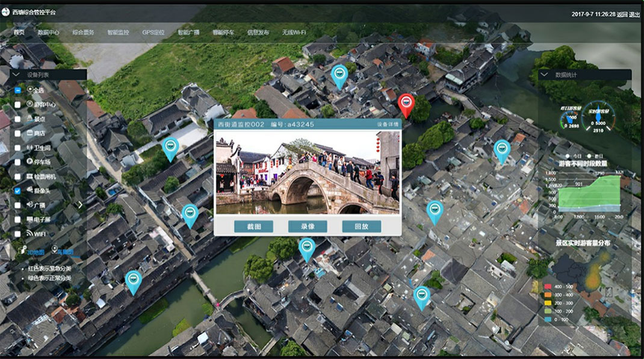Expand the arrow right of the 广播 row
The width and height of the screenshot is (644, 359).
(x=80, y=205)
